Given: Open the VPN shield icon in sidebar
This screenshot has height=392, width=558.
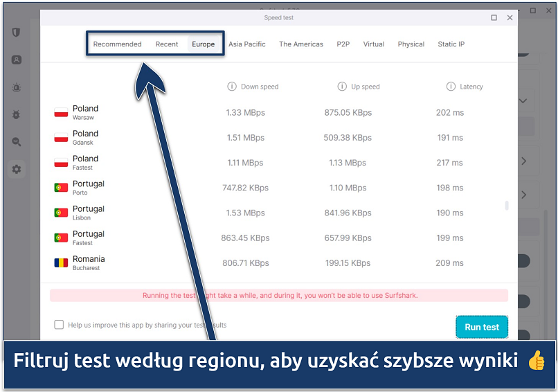Looking at the screenshot, I should tap(17, 33).
